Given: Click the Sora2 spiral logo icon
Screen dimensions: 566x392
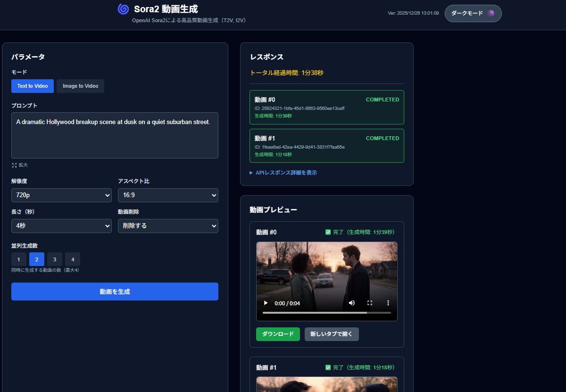Looking at the screenshot, I should (123, 9).
